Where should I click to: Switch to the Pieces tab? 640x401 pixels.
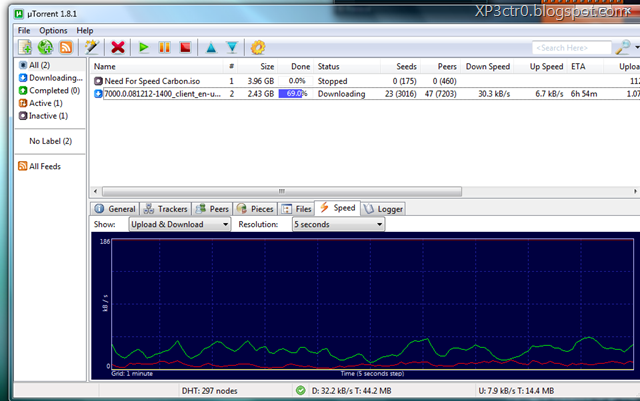[x=255, y=209]
